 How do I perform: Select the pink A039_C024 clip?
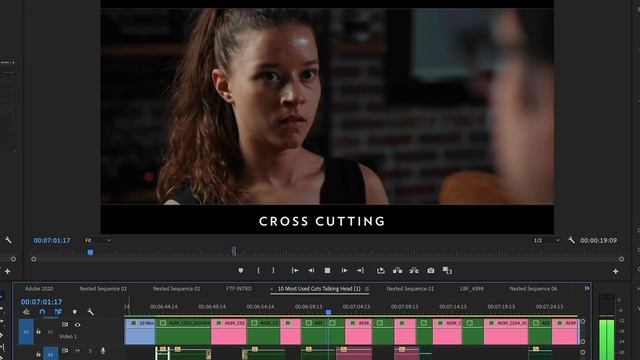(506, 331)
